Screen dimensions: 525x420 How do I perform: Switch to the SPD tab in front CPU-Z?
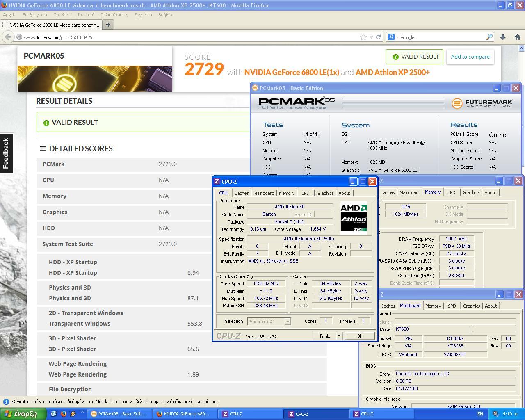(306, 193)
